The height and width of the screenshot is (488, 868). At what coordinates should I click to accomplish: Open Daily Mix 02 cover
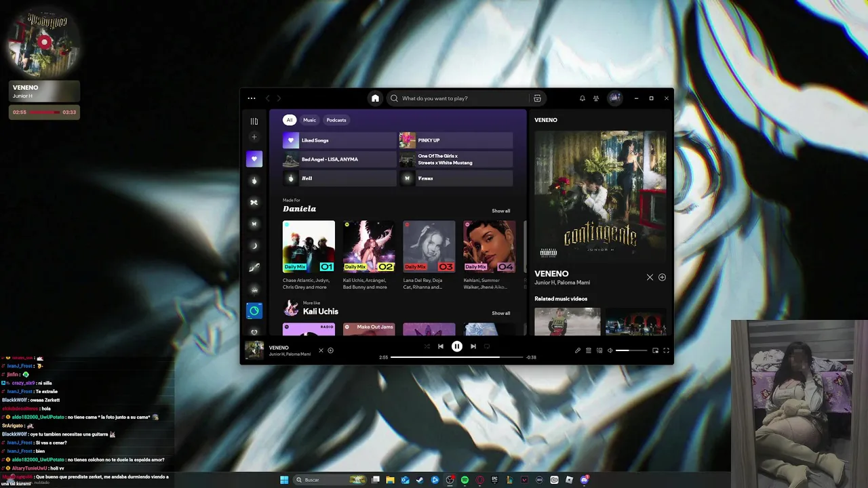[x=369, y=246]
